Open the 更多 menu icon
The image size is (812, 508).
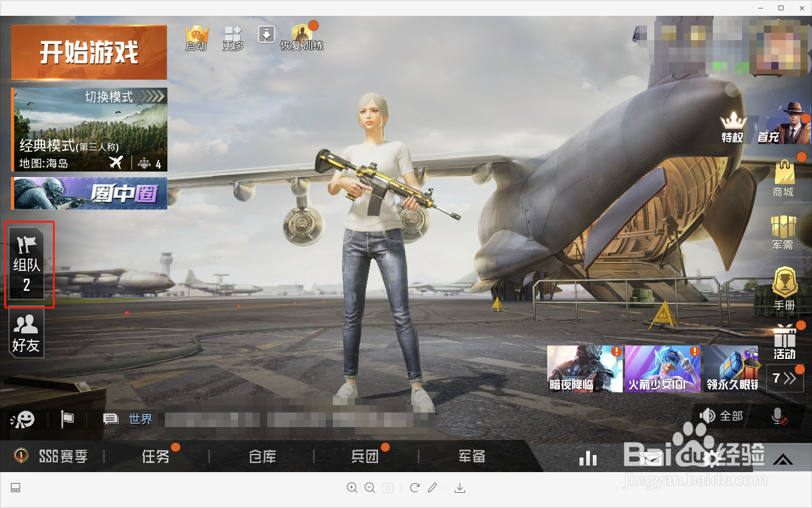(233, 38)
